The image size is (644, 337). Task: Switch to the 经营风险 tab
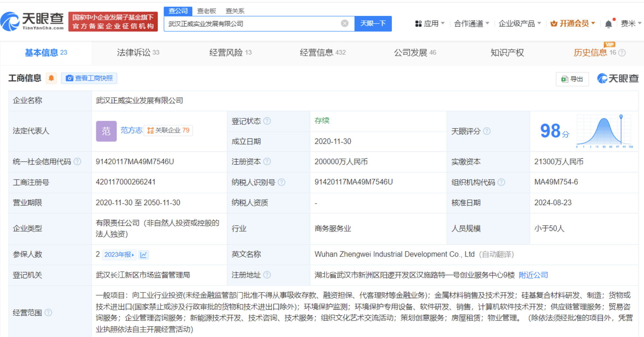pyautogui.click(x=230, y=52)
